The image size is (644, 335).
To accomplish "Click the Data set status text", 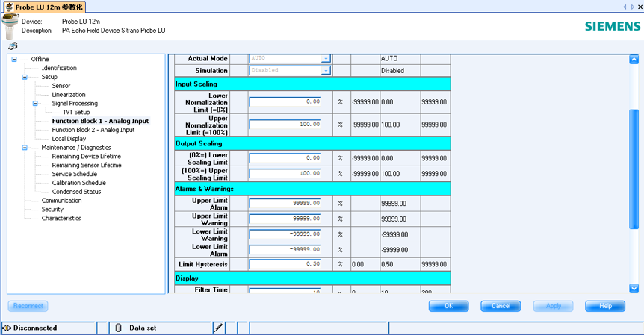I will click(x=143, y=328).
